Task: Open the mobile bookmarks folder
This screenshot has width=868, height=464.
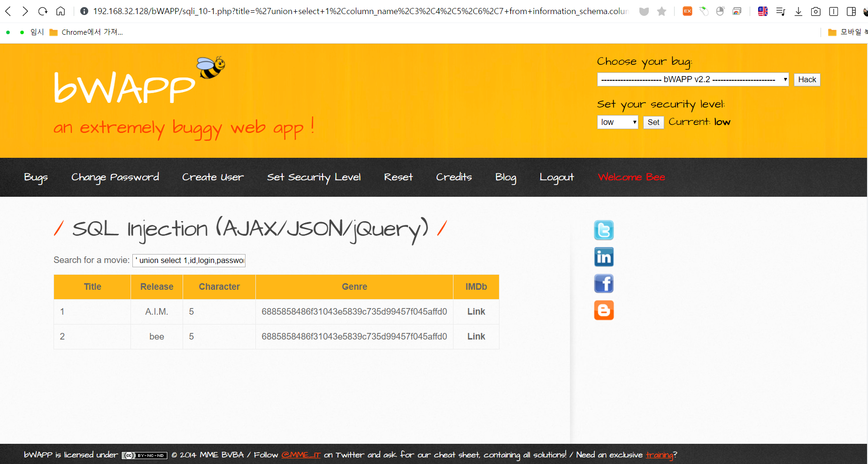Action: click(847, 32)
